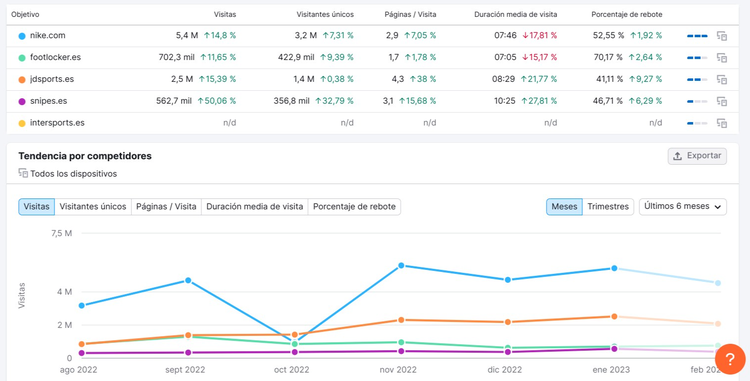Click nike.com data point at nov 2022
This screenshot has height=381, width=750.
401,265
